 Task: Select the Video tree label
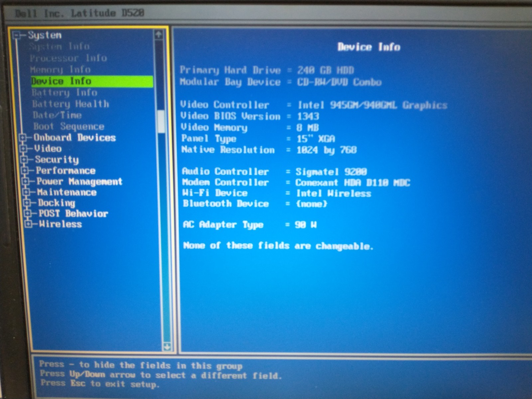(48, 149)
